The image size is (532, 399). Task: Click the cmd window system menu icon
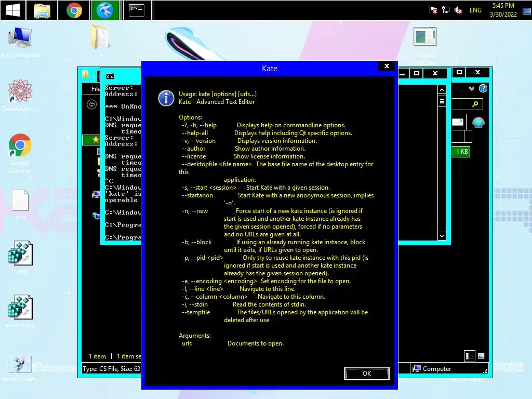tap(110, 76)
